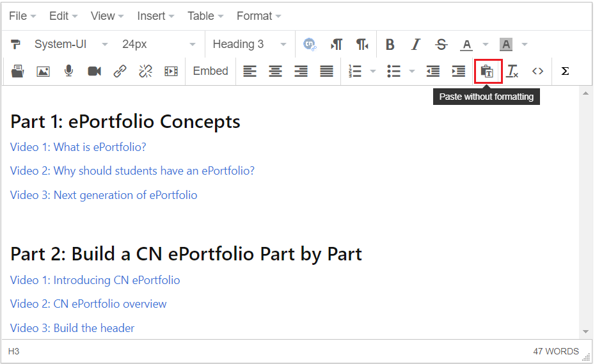Image resolution: width=595 pixels, height=364 pixels.
Task: Justify text
Action: tap(326, 71)
